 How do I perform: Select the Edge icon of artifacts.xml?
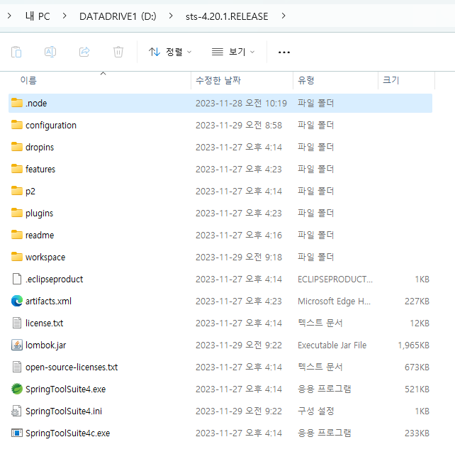click(x=17, y=301)
